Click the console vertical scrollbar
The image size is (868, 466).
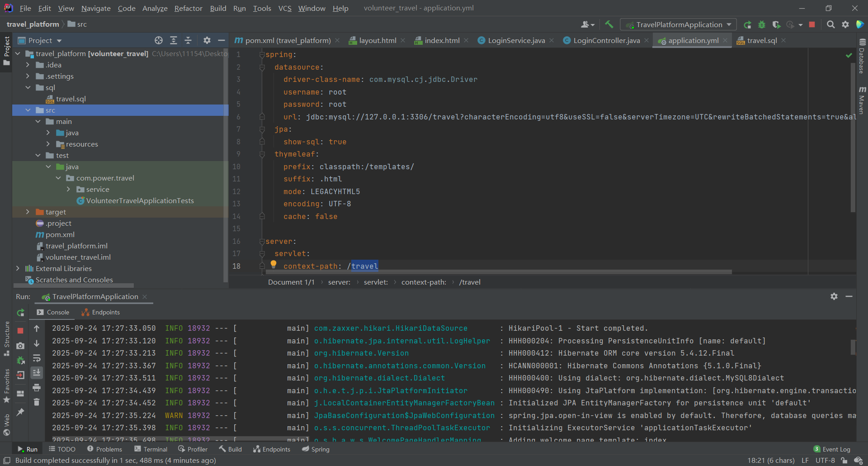pos(853,347)
